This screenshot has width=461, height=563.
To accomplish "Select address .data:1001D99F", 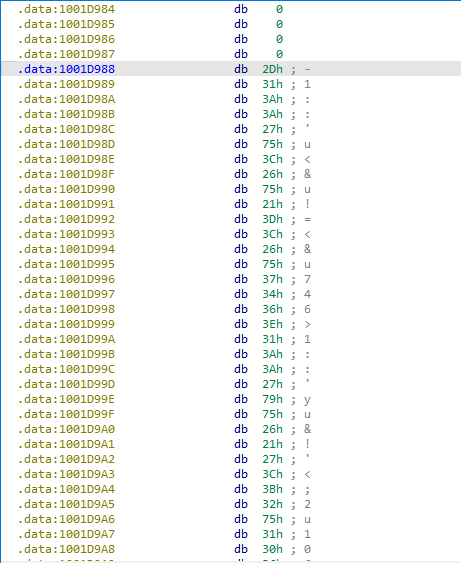I will coord(66,414).
